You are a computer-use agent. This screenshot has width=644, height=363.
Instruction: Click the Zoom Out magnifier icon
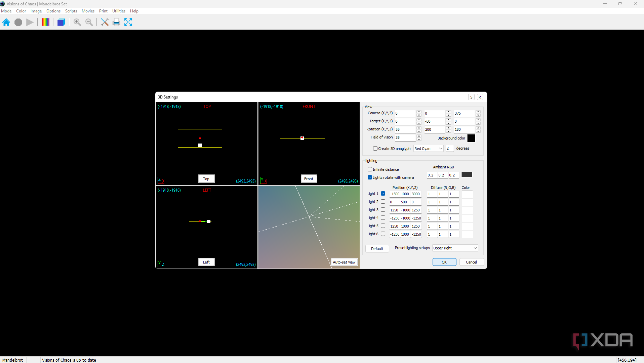pyautogui.click(x=89, y=22)
